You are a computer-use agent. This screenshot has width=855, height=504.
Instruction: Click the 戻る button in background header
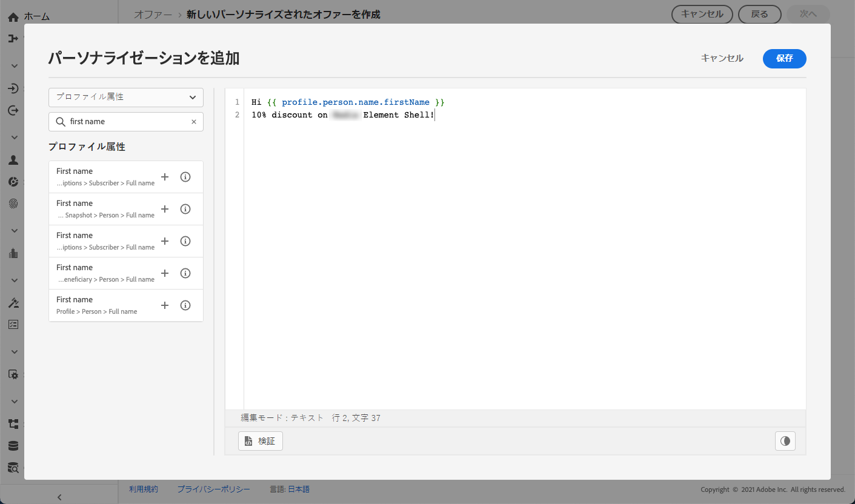tap(759, 14)
